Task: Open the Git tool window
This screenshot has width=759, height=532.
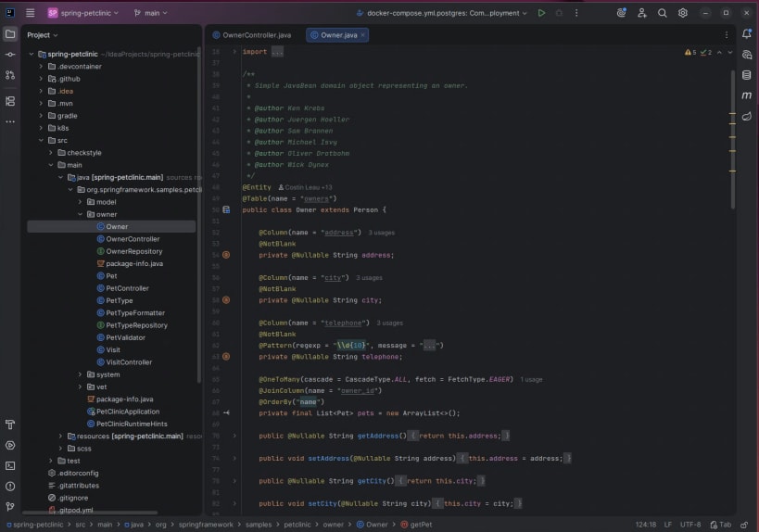Action: (10, 506)
